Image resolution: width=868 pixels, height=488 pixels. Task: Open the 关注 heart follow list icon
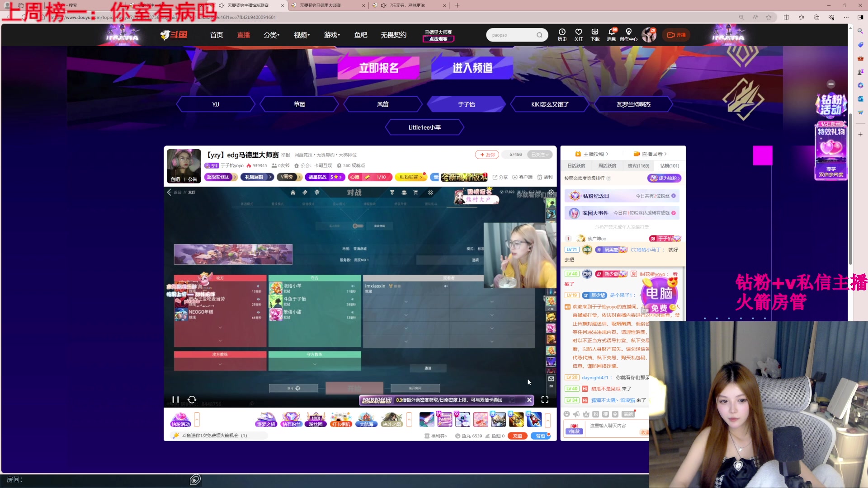579,34
